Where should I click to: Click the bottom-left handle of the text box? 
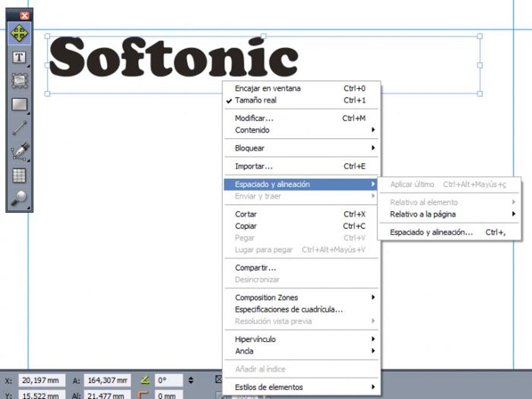coord(47,94)
